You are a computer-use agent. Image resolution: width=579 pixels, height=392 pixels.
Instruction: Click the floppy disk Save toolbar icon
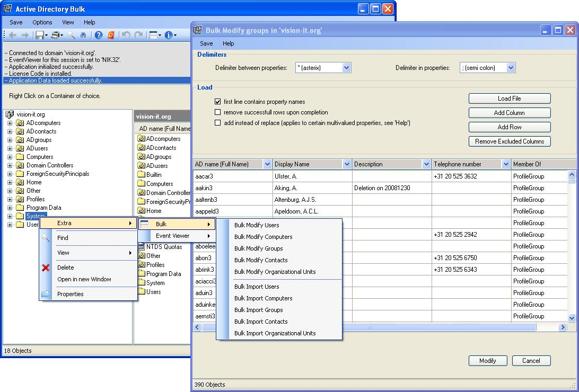click(39, 35)
